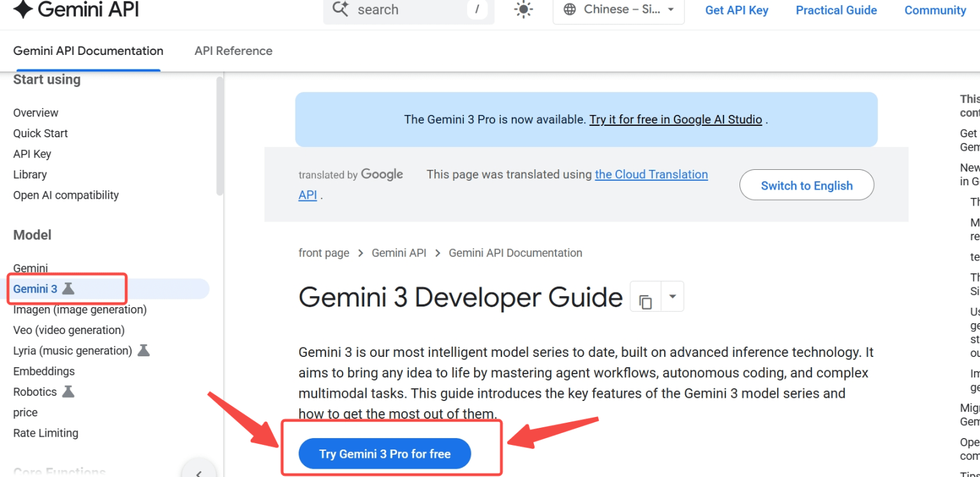
Task: Click the Gemini 3 Developer Guide heading
Action: 461,297
